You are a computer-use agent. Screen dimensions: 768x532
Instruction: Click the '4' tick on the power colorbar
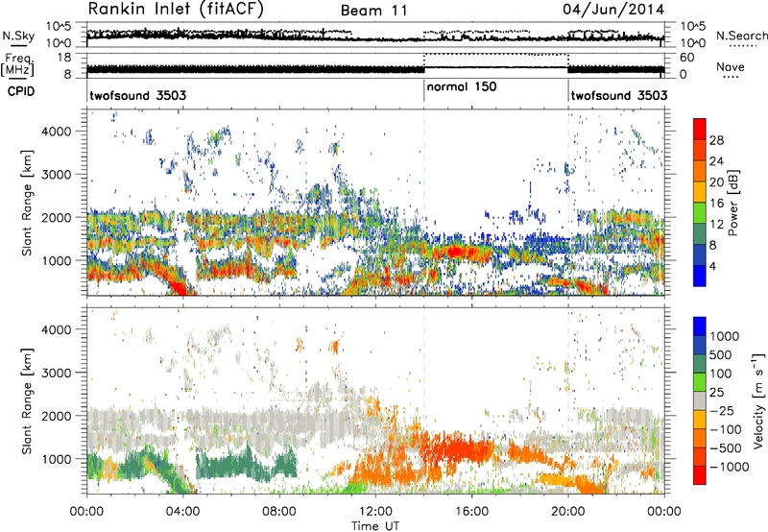click(x=712, y=266)
